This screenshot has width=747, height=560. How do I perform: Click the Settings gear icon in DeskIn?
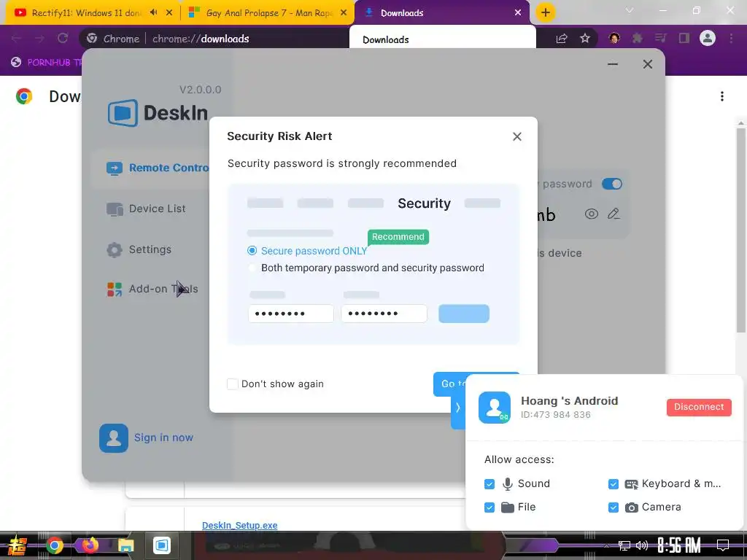[x=115, y=249]
